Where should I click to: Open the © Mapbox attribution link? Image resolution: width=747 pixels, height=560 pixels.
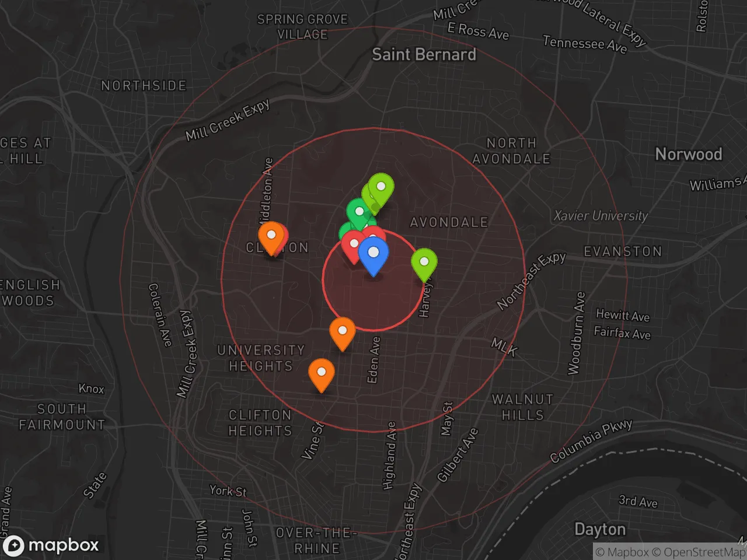(622, 552)
